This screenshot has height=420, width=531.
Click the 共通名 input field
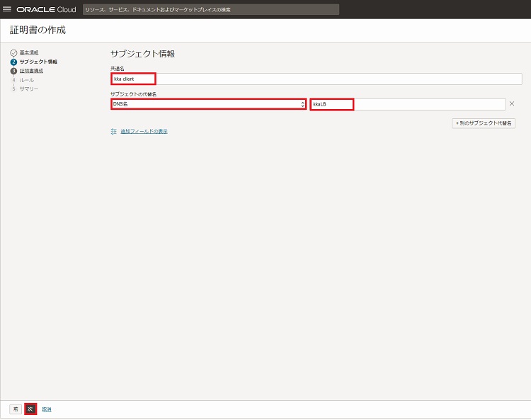pyautogui.click(x=316, y=79)
